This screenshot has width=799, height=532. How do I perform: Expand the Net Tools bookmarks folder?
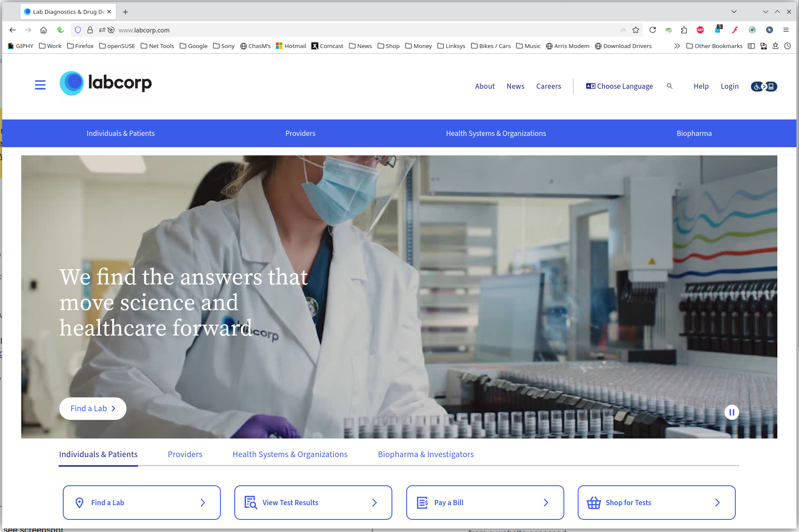(157, 46)
